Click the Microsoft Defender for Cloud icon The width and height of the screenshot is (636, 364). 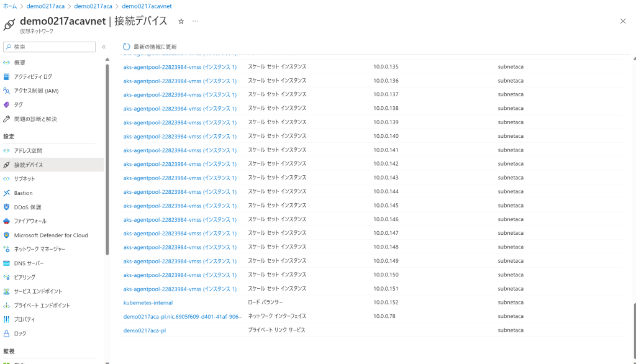[6, 235]
